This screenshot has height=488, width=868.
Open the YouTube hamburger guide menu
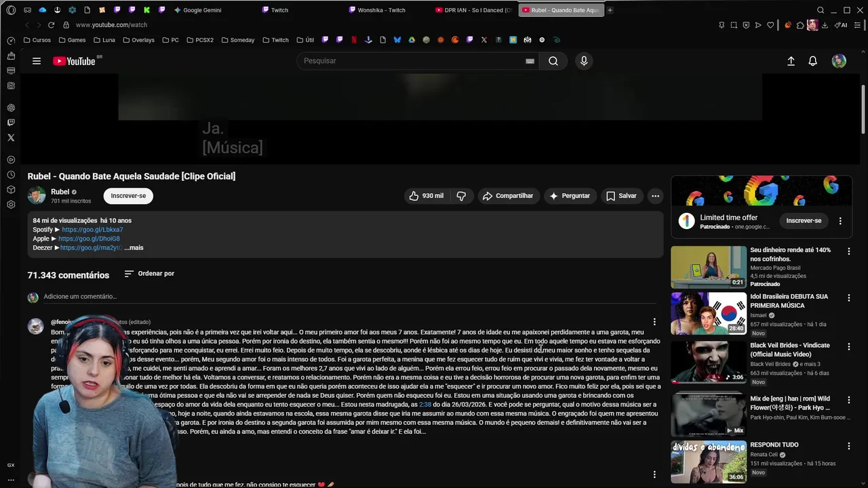pyautogui.click(x=37, y=61)
